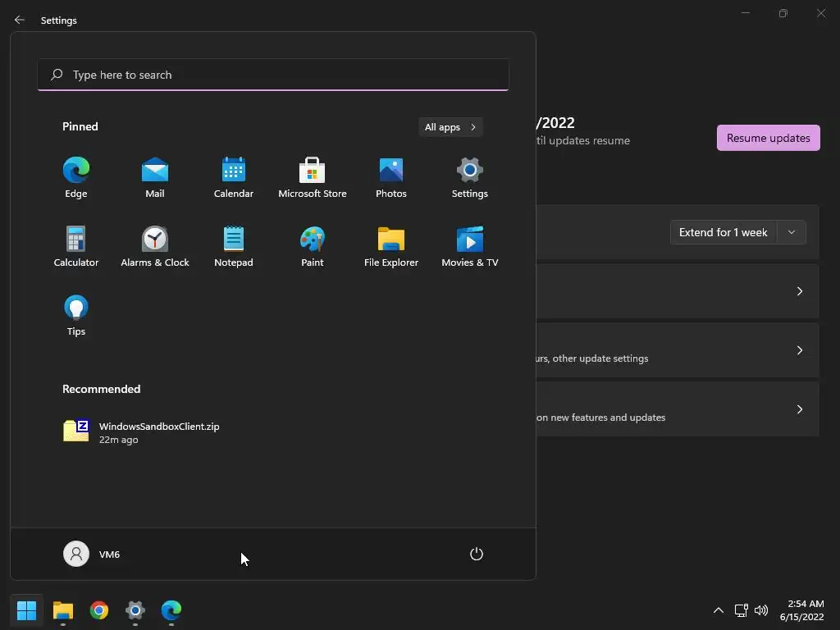
Task: Open Google Chrome from the taskbar
Action: pyautogui.click(x=99, y=610)
